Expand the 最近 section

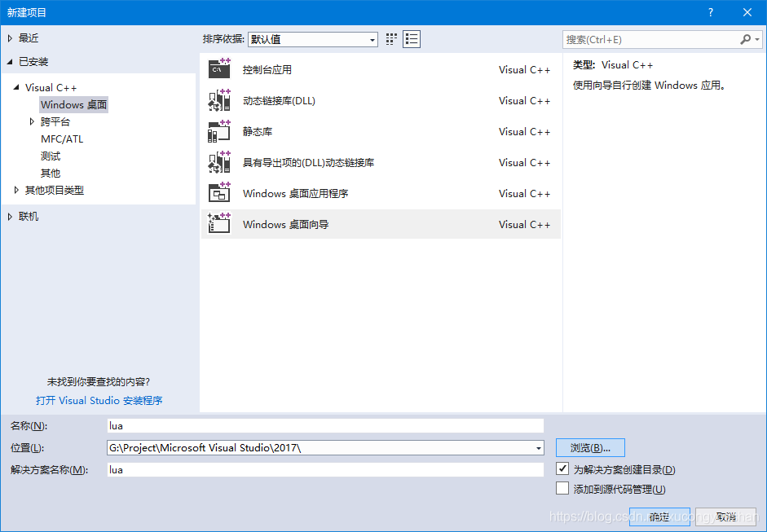10,38
